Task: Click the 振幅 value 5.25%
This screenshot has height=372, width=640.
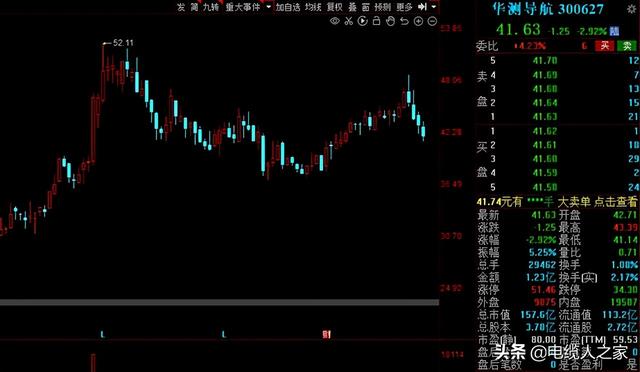Action: pyautogui.click(x=542, y=253)
